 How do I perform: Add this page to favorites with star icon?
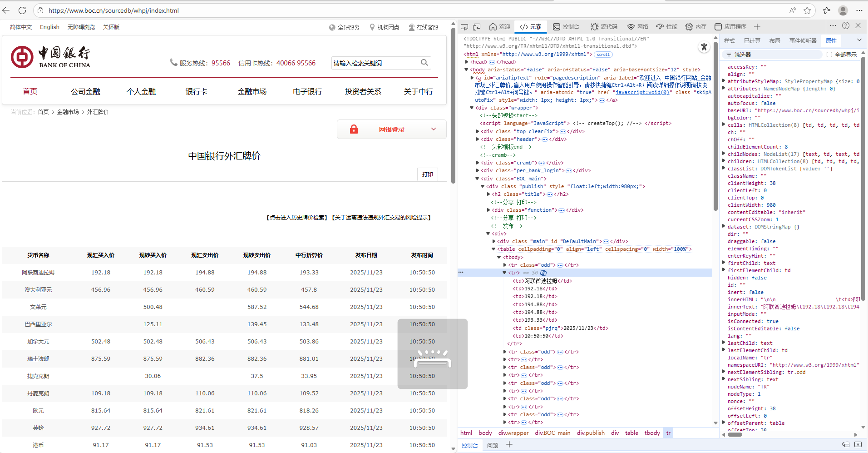(807, 10)
